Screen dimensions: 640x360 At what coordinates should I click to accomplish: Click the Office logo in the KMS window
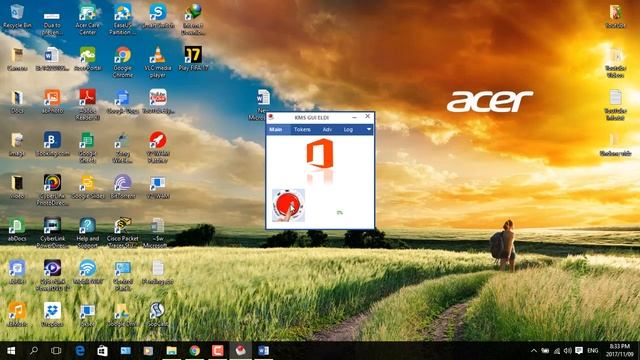pyautogui.click(x=320, y=153)
